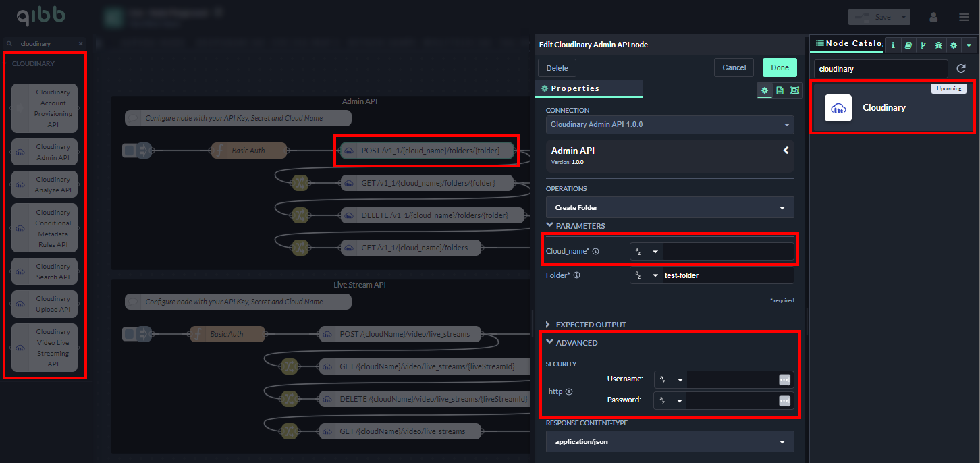
Task: Expand the EXPECTED OUTPUT section
Action: tap(549, 325)
